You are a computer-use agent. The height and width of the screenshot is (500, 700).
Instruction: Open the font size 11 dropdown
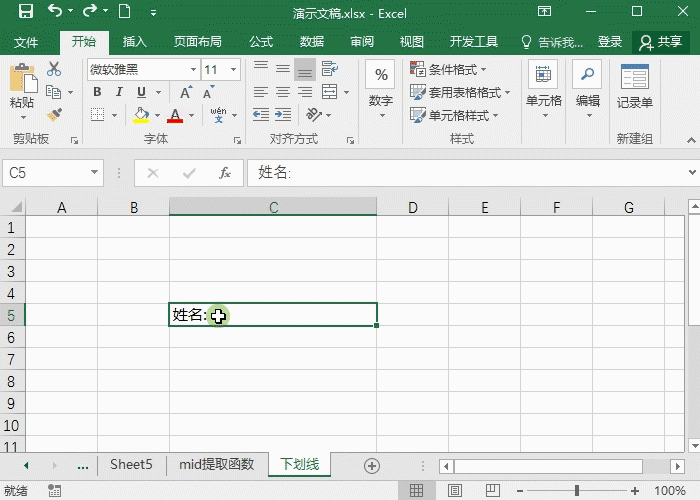pos(233,70)
